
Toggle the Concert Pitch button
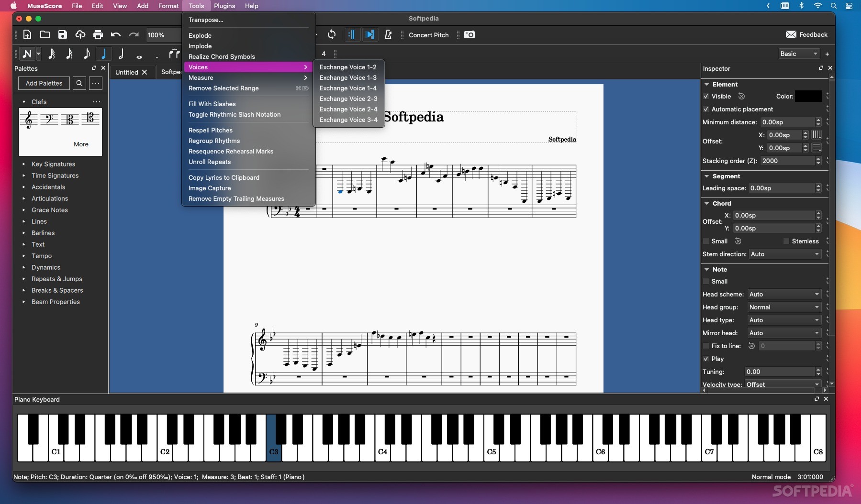click(429, 35)
